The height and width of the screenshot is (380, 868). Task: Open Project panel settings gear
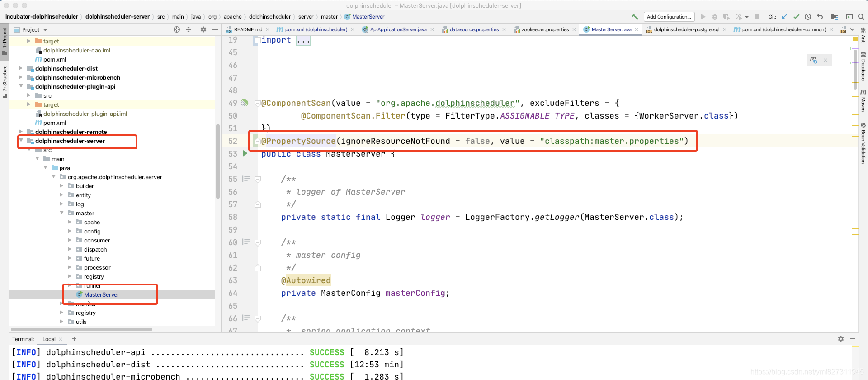coord(203,29)
